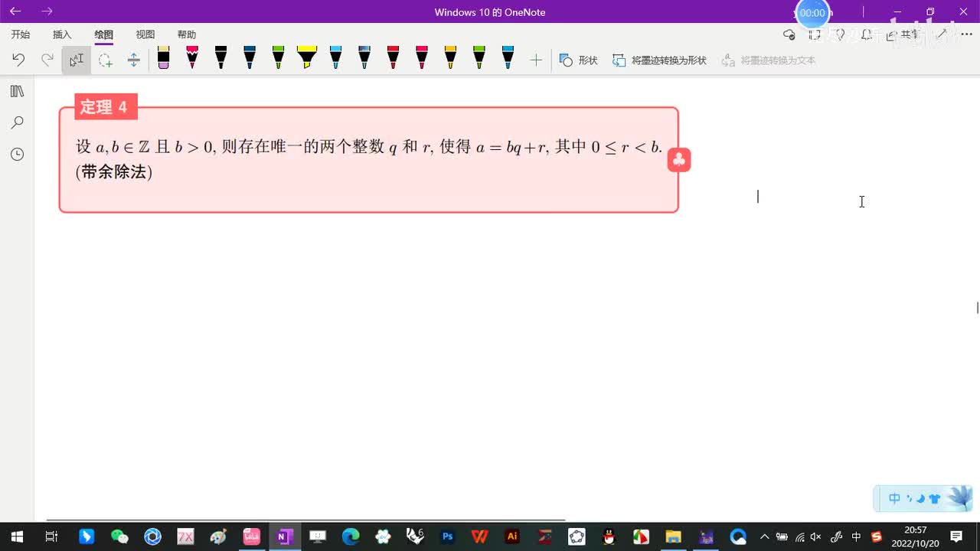Open File Explorer from the taskbar
The width and height of the screenshot is (980, 551).
[x=673, y=536]
